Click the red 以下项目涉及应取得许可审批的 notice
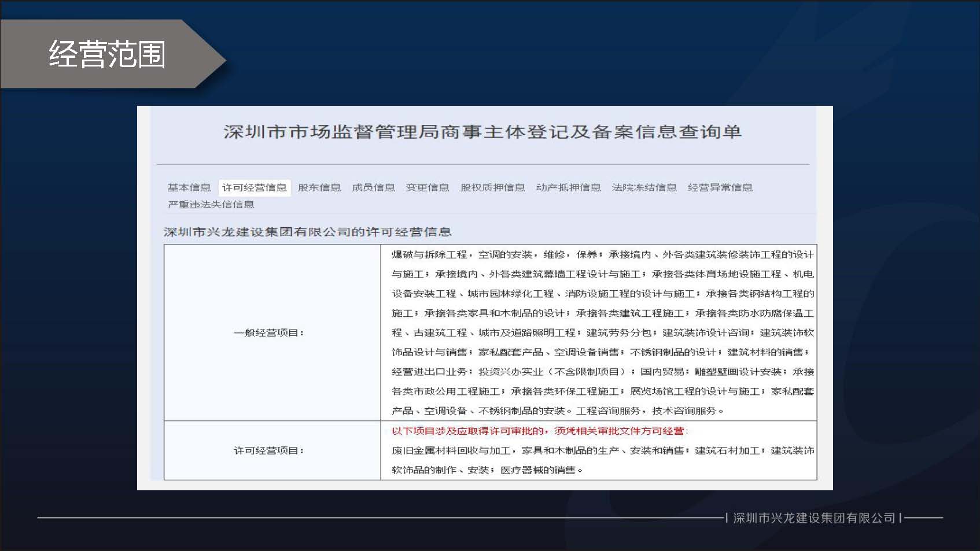Image resolution: width=980 pixels, height=551 pixels. [x=540, y=431]
